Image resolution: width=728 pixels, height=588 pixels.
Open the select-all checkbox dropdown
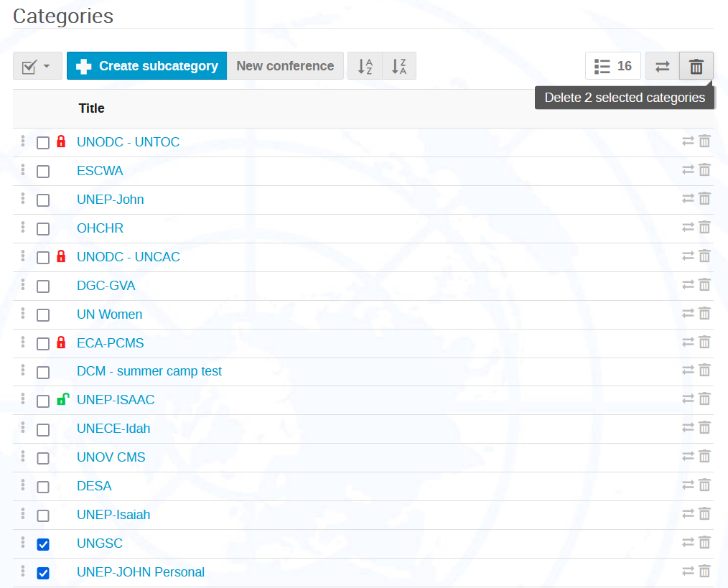pyautogui.click(x=37, y=66)
